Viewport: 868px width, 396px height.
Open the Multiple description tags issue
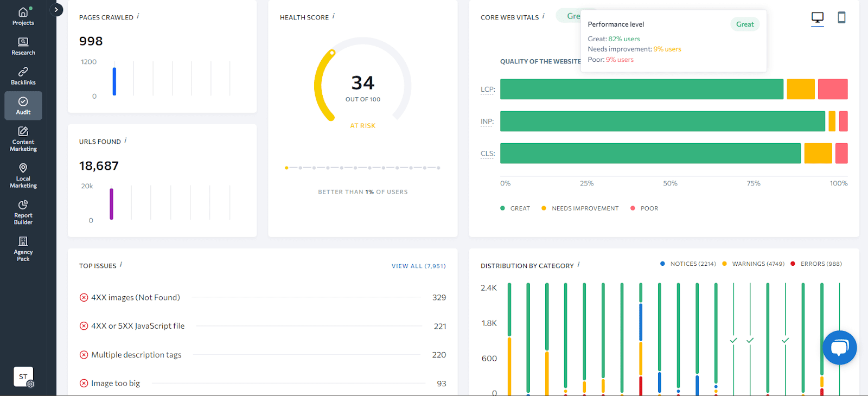(x=136, y=355)
